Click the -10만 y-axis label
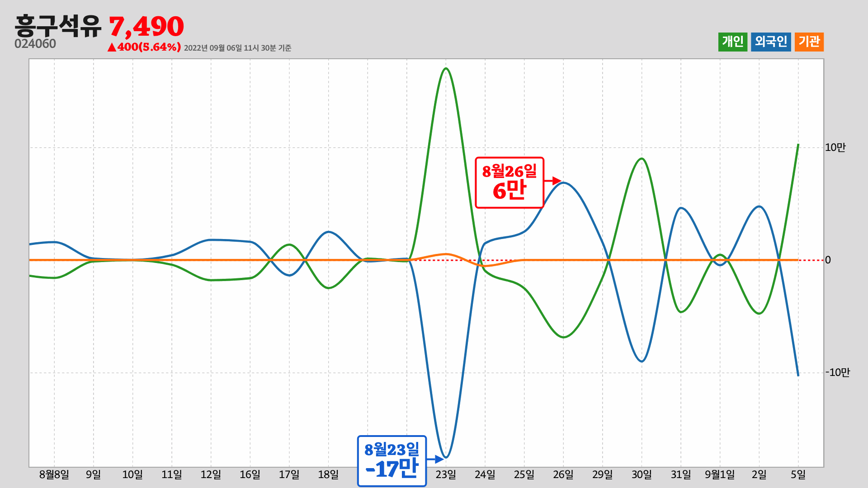 point(838,372)
